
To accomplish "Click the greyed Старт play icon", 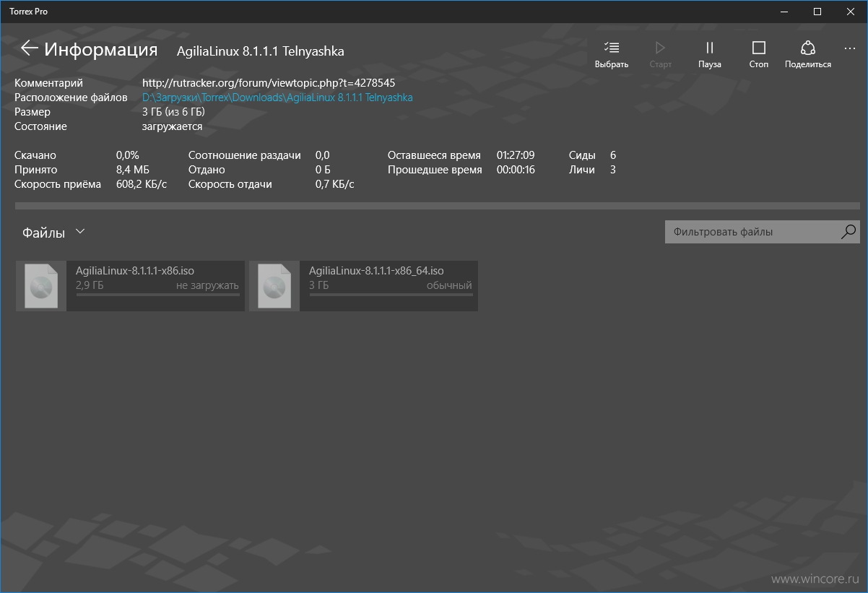I will click(660, 48).
